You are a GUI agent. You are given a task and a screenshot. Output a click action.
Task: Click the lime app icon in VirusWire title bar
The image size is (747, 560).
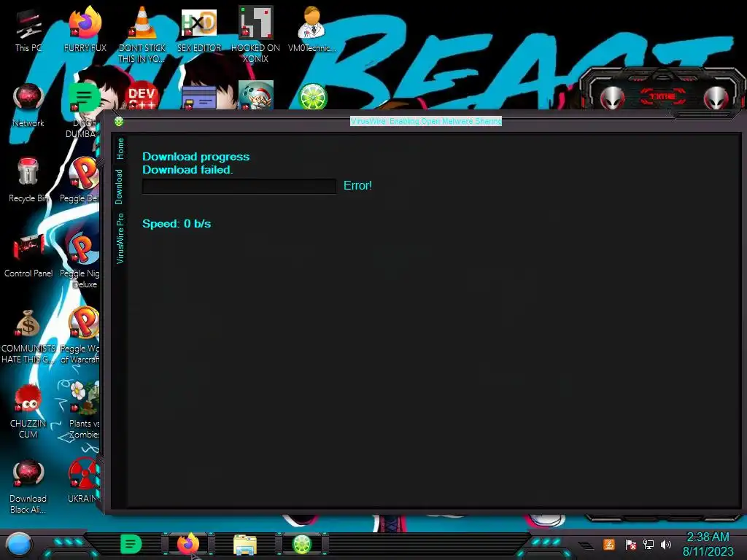(119, 122)
